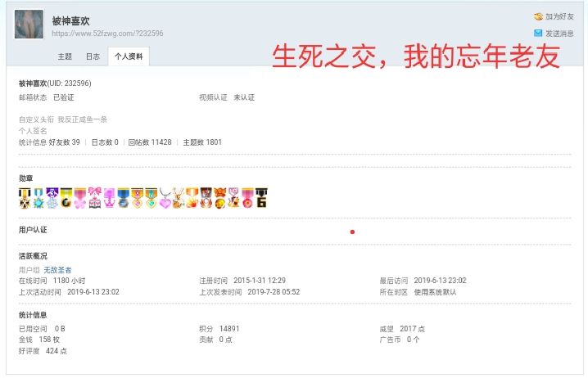Click the custom title 我反正咸鱼一条

pos(83,119)
